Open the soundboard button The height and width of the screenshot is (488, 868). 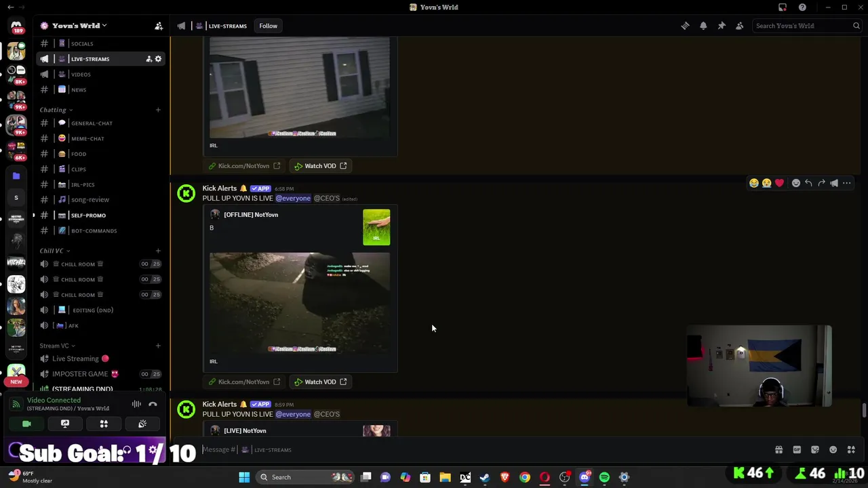coord(142,424)
